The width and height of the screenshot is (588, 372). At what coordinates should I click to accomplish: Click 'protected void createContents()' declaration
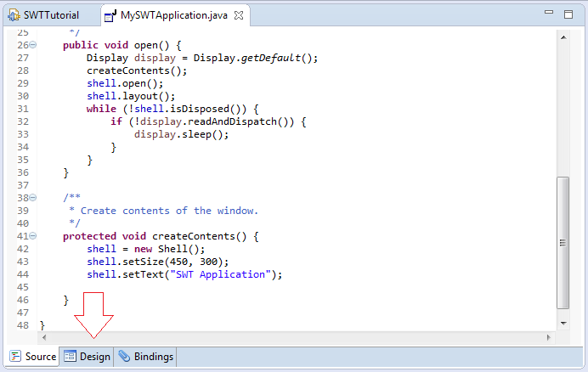[155, 236]
